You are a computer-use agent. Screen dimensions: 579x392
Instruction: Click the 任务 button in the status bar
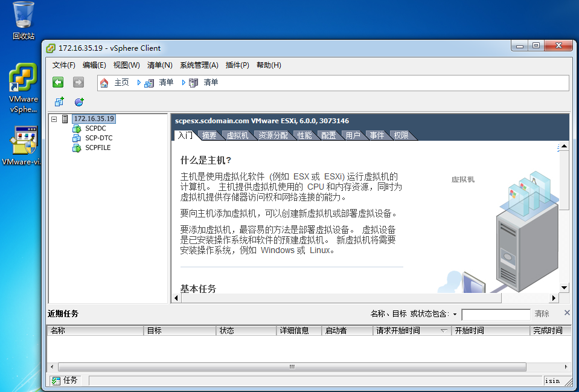(65, 380)
